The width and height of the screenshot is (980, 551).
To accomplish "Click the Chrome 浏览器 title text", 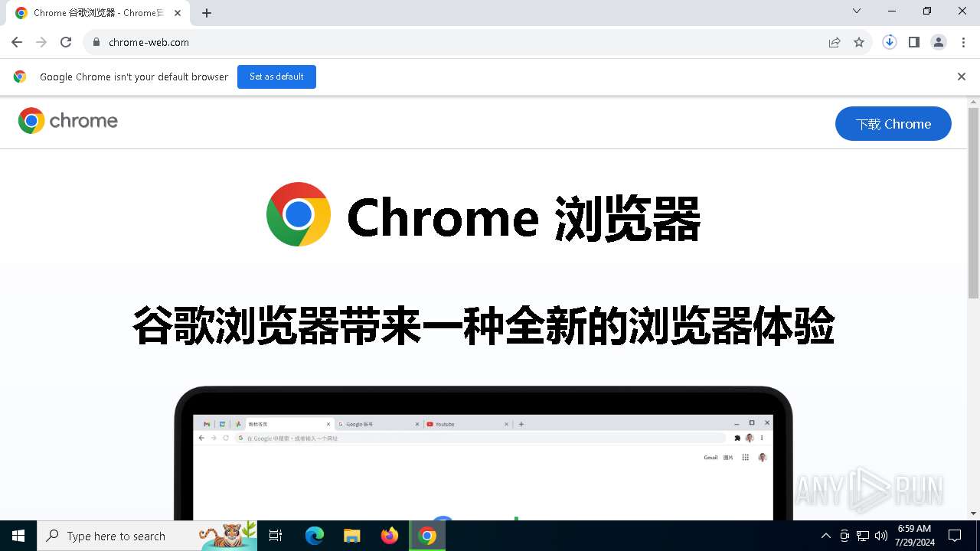I will 524,217.
